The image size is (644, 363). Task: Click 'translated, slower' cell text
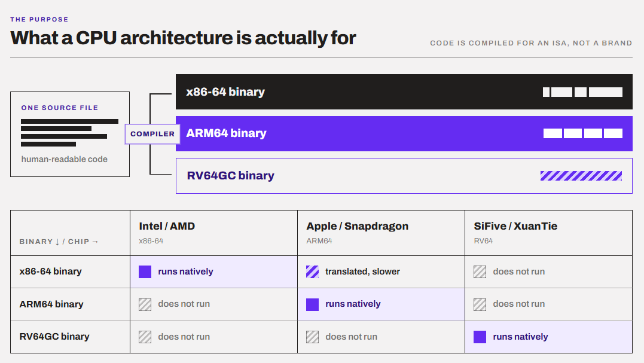(x=362, y=272)
